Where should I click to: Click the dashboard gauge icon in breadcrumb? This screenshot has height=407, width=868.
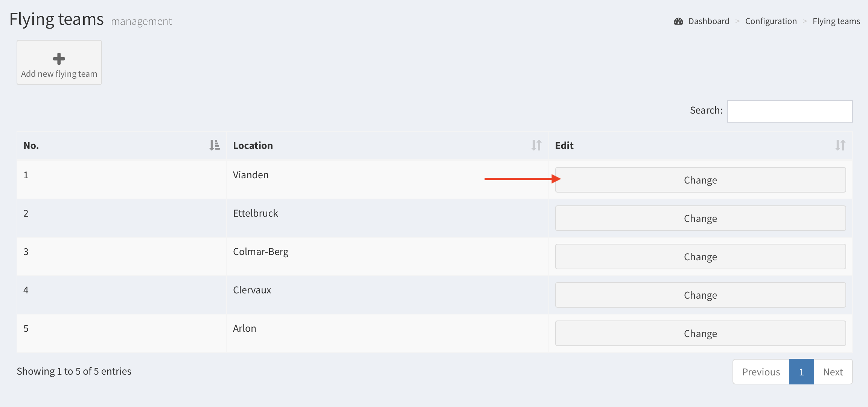coord(678,21)
